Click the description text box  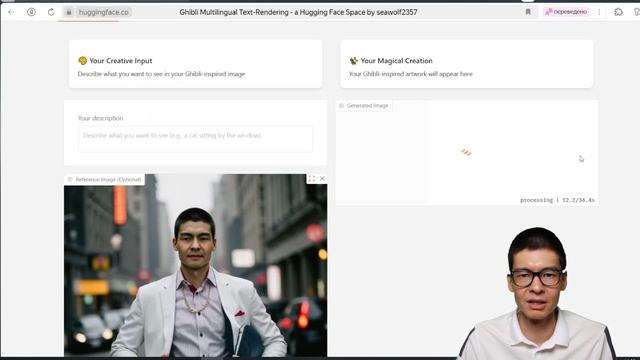[x=195, y=139]
